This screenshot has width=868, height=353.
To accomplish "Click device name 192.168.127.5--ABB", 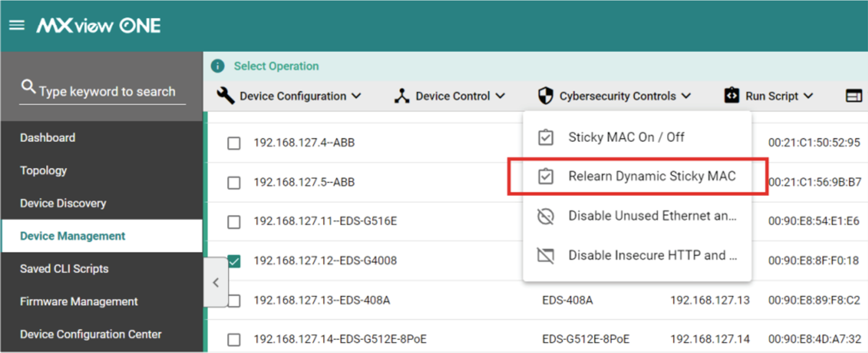I will click(304, 182).
